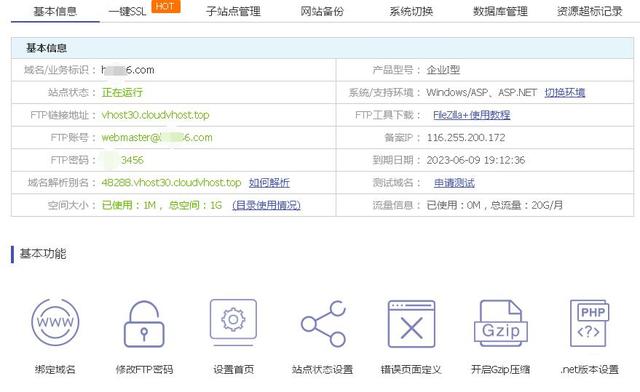Click the 修改FTP密码 label
This screenshot has width=640, height=392.
144,370
